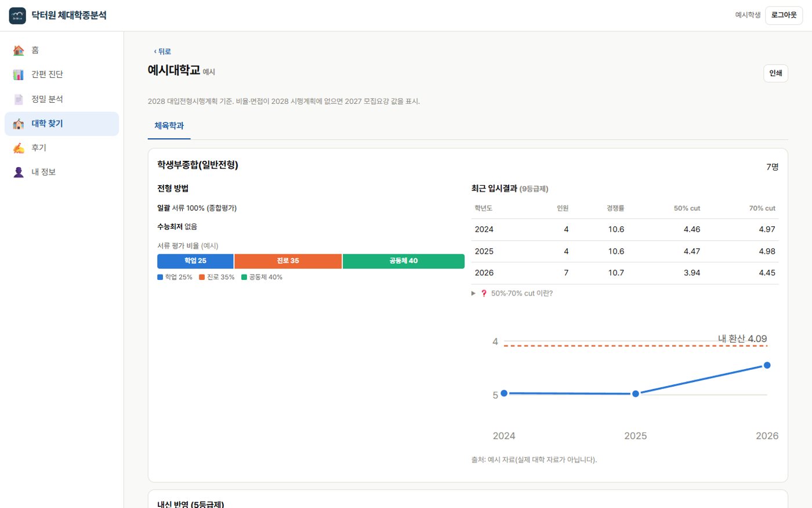Click the 예시대학교 page title
Viewport: 812px width, 508px height.
coord(174,70)
